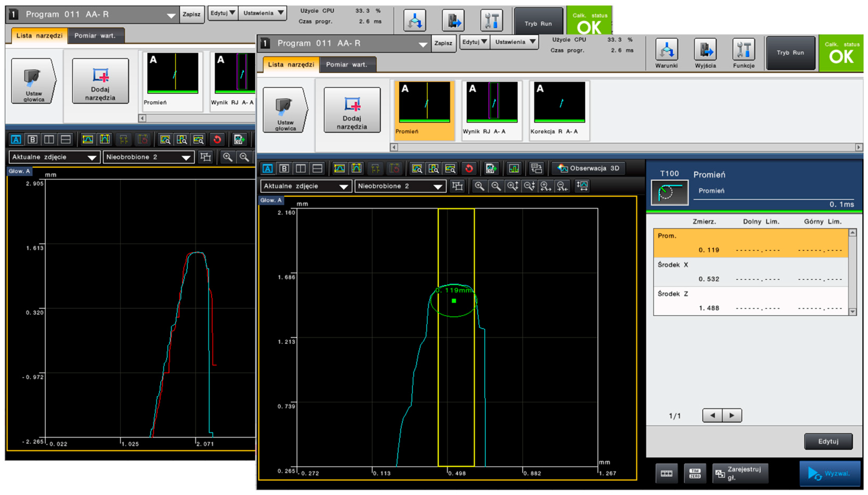Screen dimensions: 868x495
Task: Click the red reset rotation icon beside Obserwacja 3D
Action: click(x=469, y=168)
